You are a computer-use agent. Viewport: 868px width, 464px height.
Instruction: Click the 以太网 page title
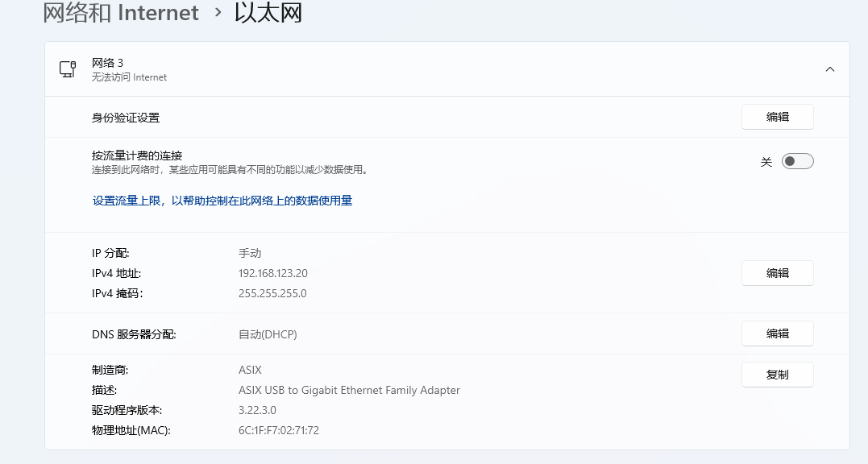tap(268, 13)
